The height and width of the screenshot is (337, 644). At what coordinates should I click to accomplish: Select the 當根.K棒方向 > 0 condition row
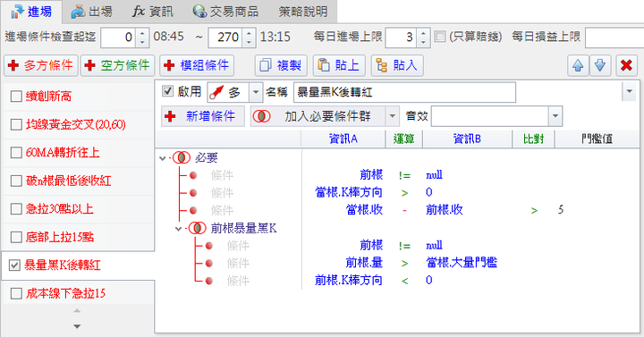coord(397,192)
